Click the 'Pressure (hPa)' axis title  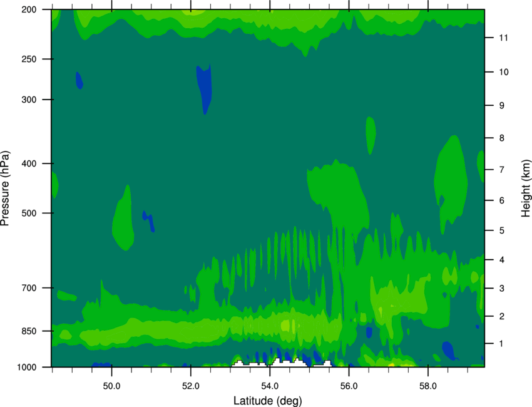[5, 188]
